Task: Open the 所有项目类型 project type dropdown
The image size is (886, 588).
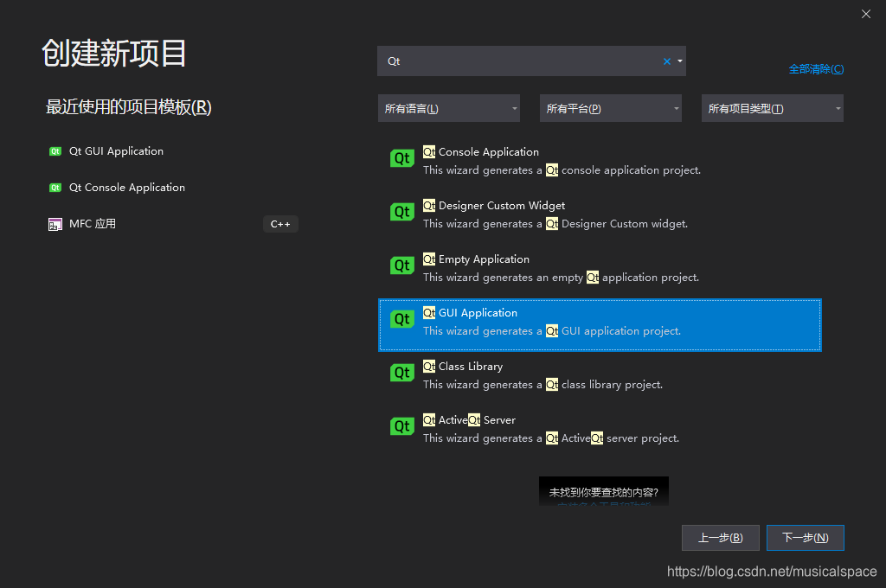Action: coord(773,108)
